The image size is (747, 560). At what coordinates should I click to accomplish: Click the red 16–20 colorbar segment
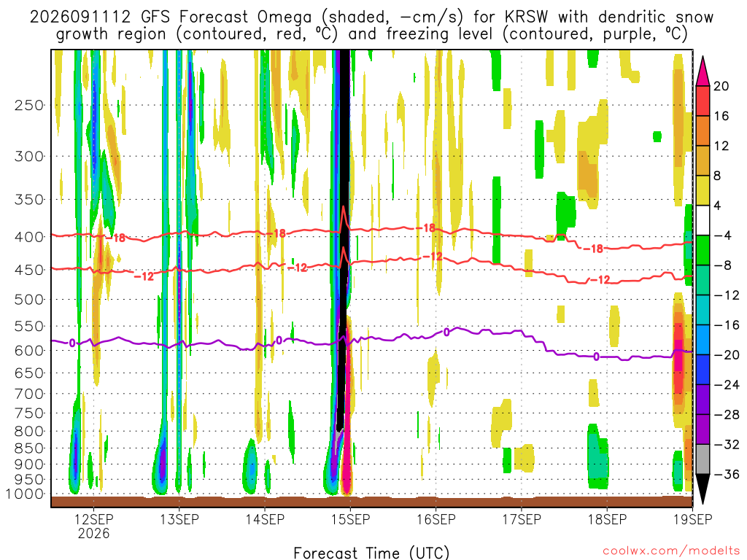pyautogui.click(x=703, y=101)
